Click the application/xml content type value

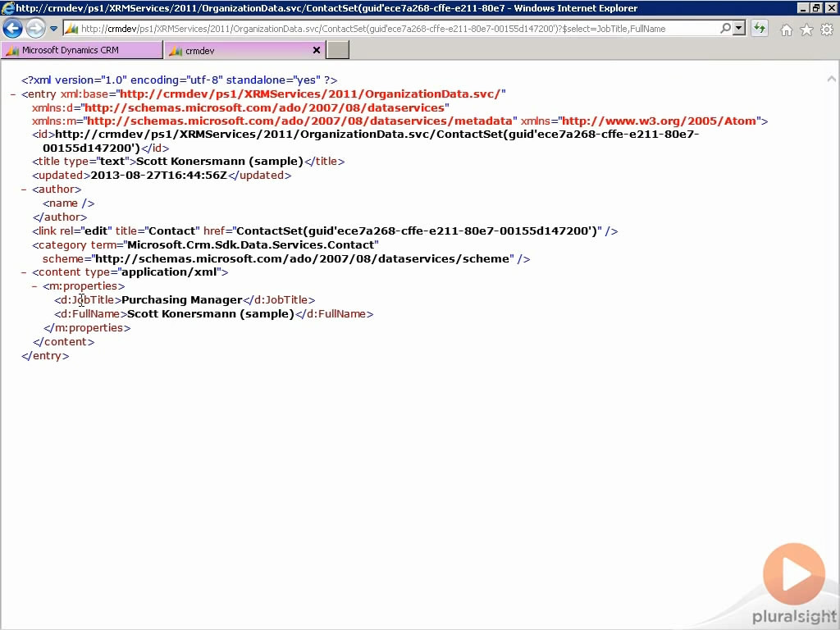pos(169,272)
